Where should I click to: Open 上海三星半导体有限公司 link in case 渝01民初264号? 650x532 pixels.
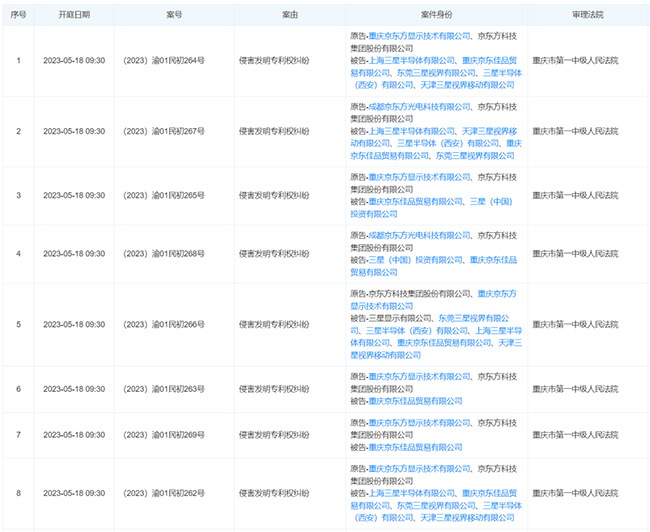coord(412,61)
